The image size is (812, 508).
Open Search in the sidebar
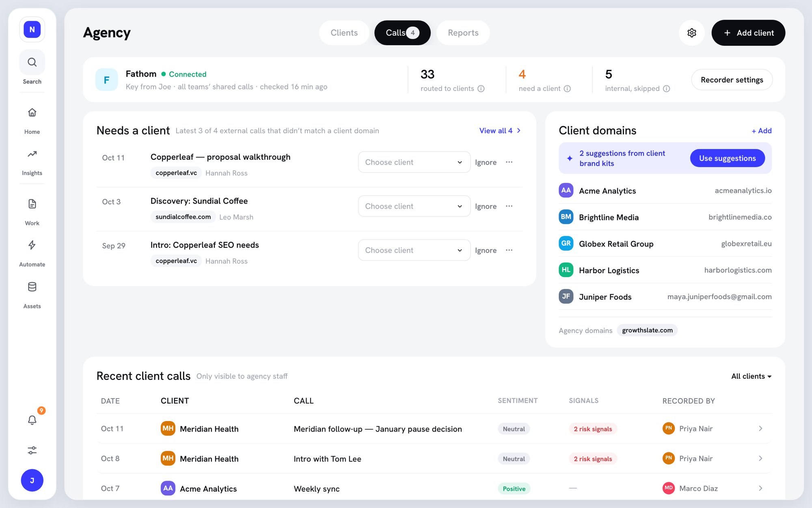32,67
